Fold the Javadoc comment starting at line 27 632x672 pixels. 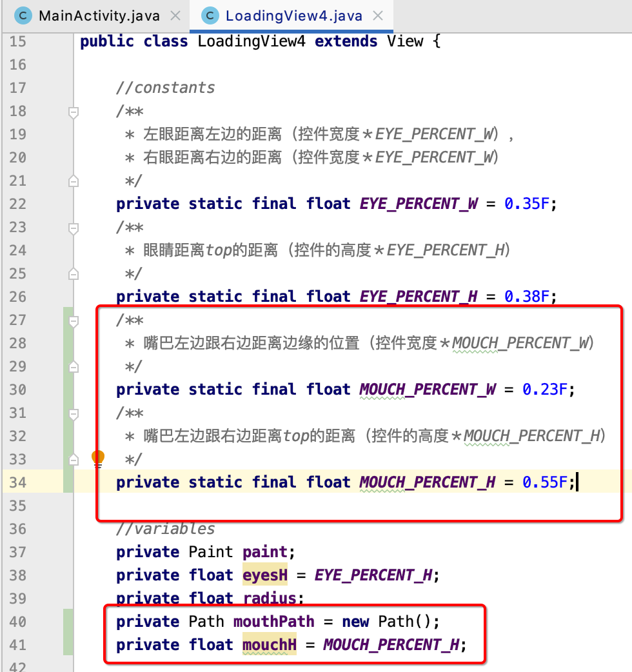coord(74,321)
